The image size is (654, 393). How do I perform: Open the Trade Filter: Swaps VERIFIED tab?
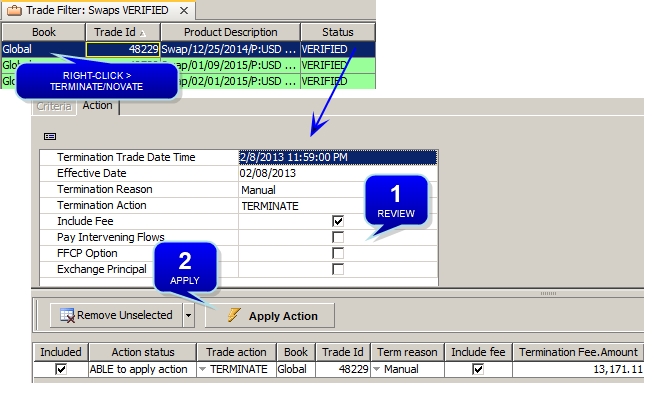(98, 10)
